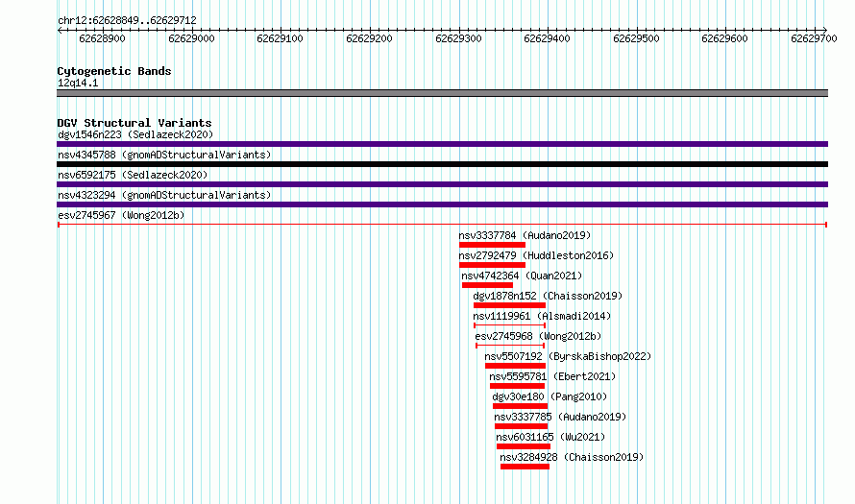Click the chr12:62628849..62629712 region label
The height and width of the screenshot is (504, 855).
point(127,21)
